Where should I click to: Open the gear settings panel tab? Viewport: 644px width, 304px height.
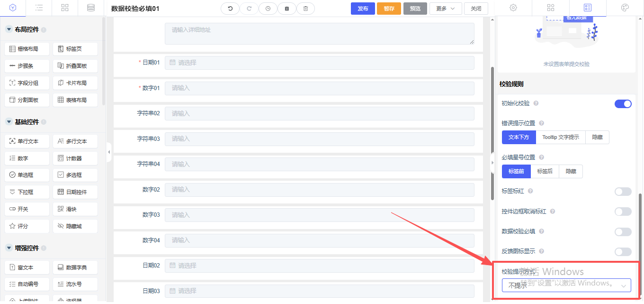point(513,8)
